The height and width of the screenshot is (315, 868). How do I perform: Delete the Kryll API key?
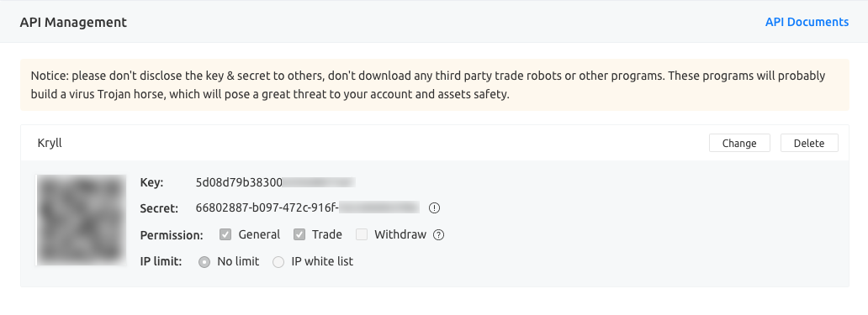809,143
